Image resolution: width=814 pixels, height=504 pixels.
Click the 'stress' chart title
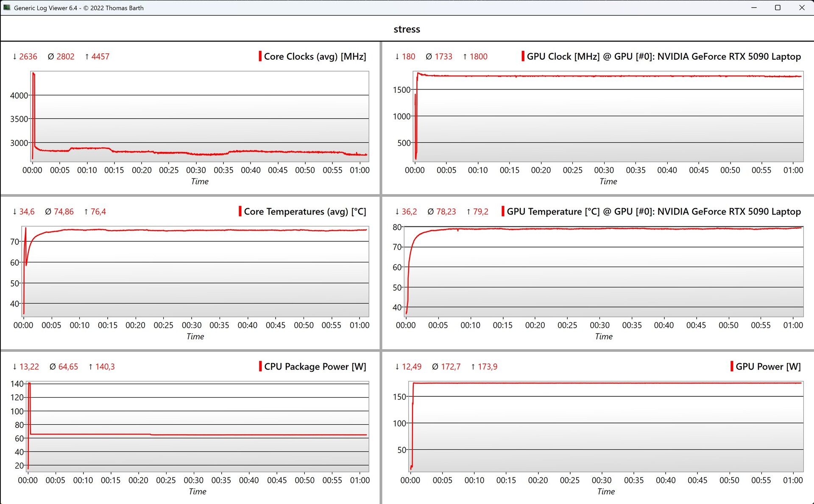point(407,29)
